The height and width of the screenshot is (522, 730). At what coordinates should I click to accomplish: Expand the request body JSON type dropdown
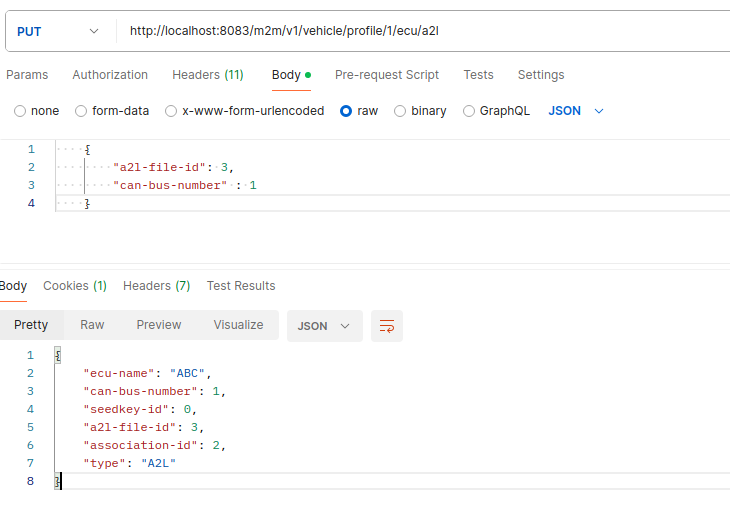tap(576, 111)
